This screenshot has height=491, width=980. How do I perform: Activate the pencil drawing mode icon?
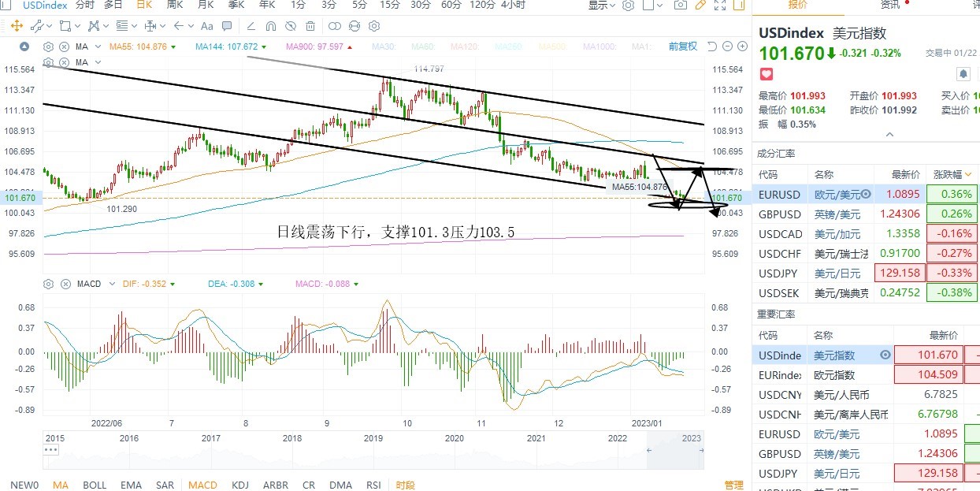coord(700,5)
